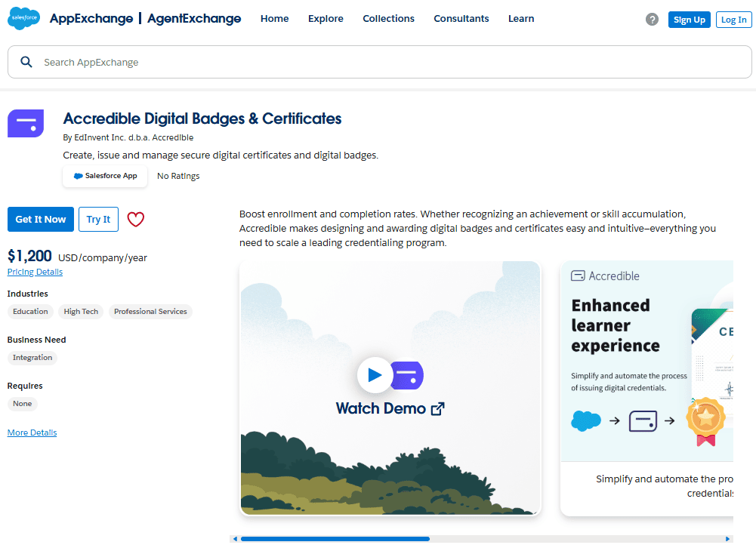Image resolution: width=756 pixels, height=548 pixels.
Task: Open the help question mark icon
Action: click(x=652, y=20)
